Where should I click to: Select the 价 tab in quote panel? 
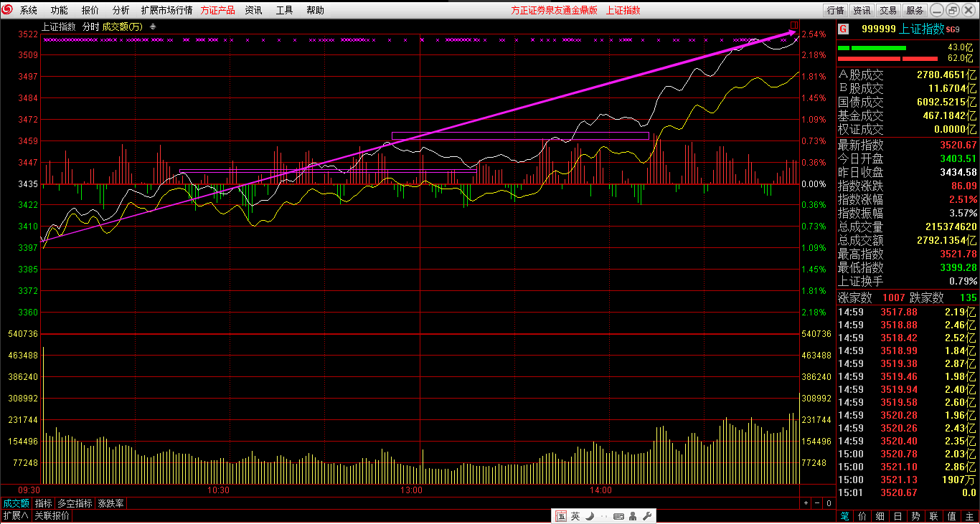click(x=862, y=516)
